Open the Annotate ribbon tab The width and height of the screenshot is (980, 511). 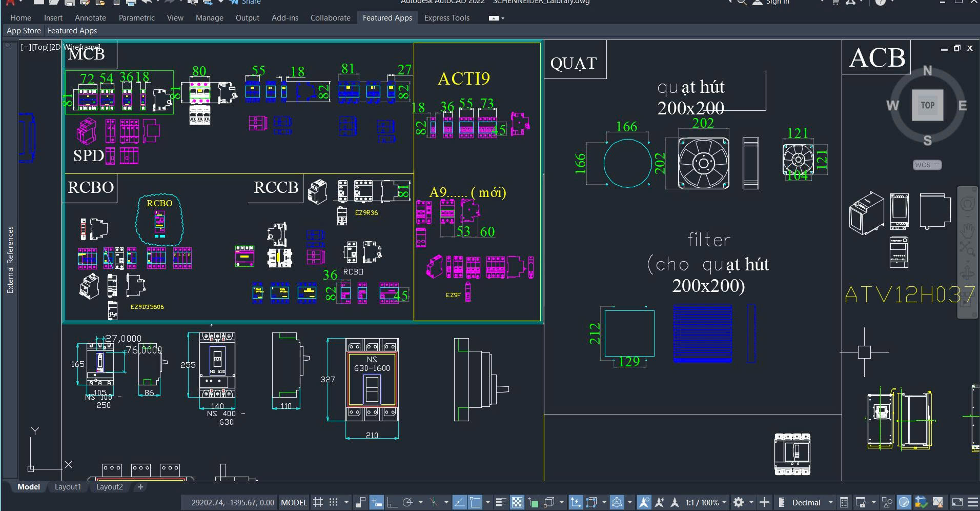[90, 18]
